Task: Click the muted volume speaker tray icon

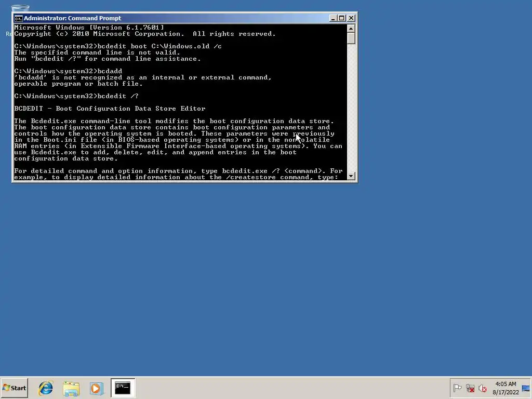Action: point(482,388)
